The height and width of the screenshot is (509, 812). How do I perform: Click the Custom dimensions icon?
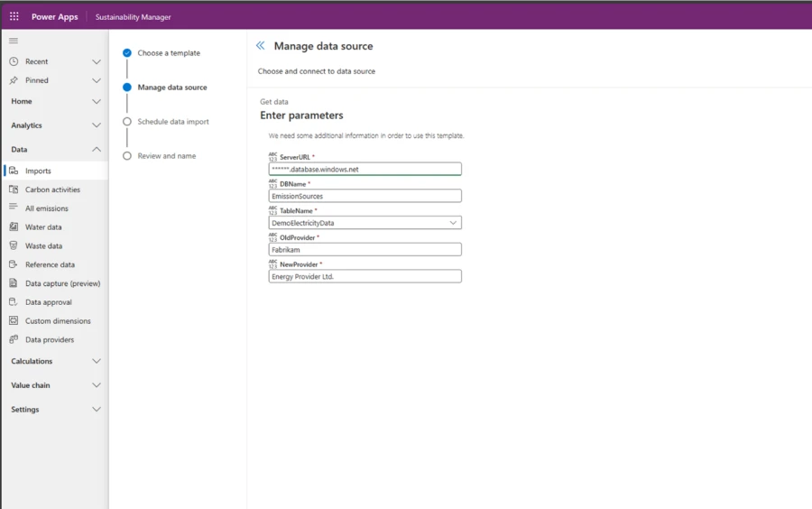[14, 321]
